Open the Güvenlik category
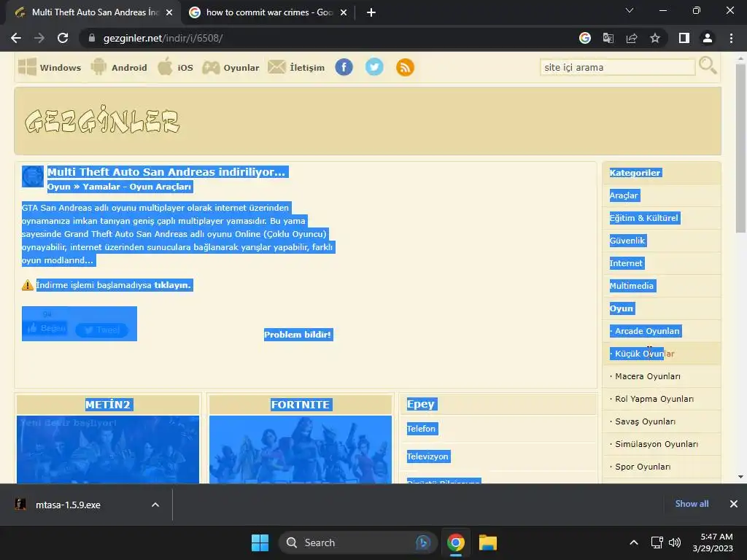747x560 pixels. coord(627,241)
